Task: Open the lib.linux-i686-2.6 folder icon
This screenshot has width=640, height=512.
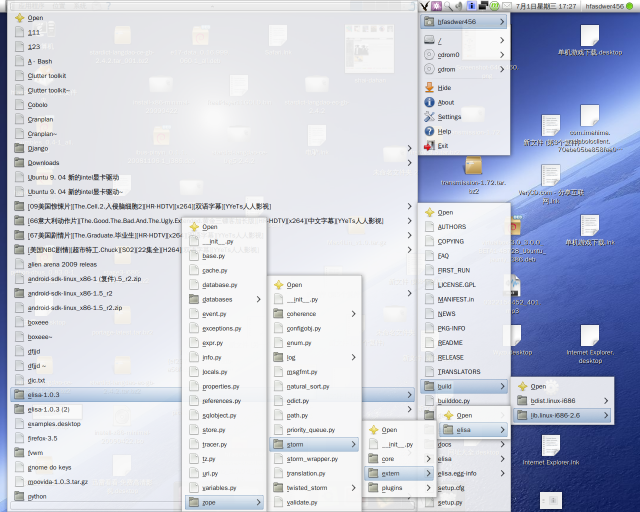Action: [522, 415]
